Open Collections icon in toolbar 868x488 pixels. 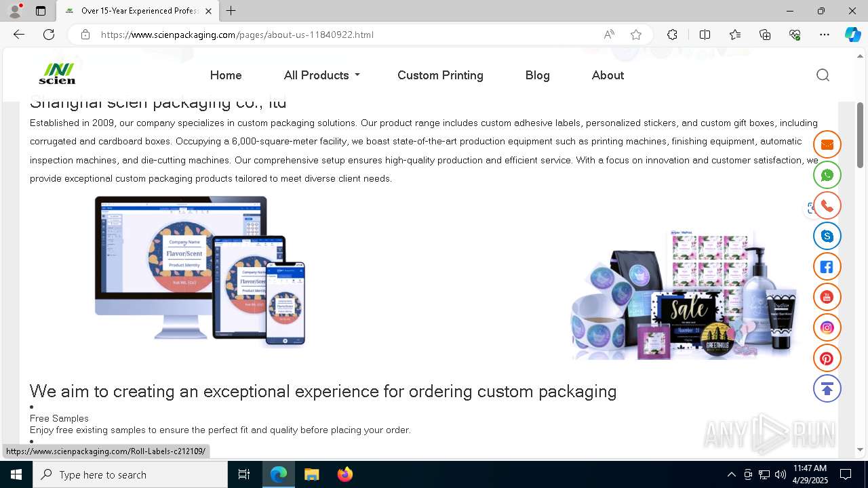coord(765,35)
